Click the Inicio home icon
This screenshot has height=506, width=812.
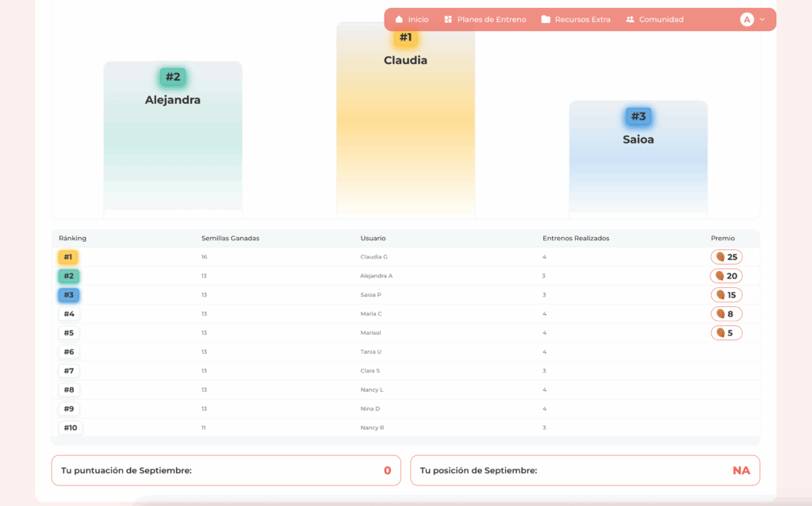click(399, 20)
